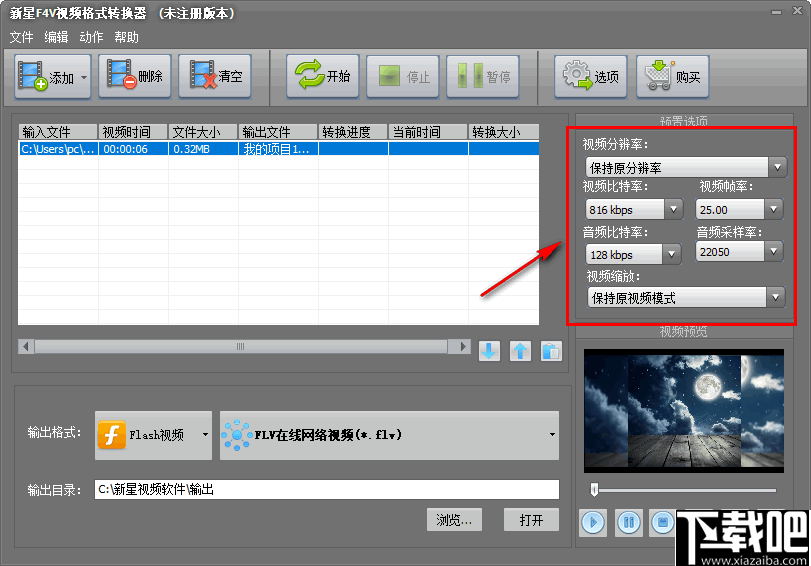Screen dimensions: 811x566
Task: Expand the 视频分辨率 dropdown
Action: pyautogui.click(x=777, y=167)
